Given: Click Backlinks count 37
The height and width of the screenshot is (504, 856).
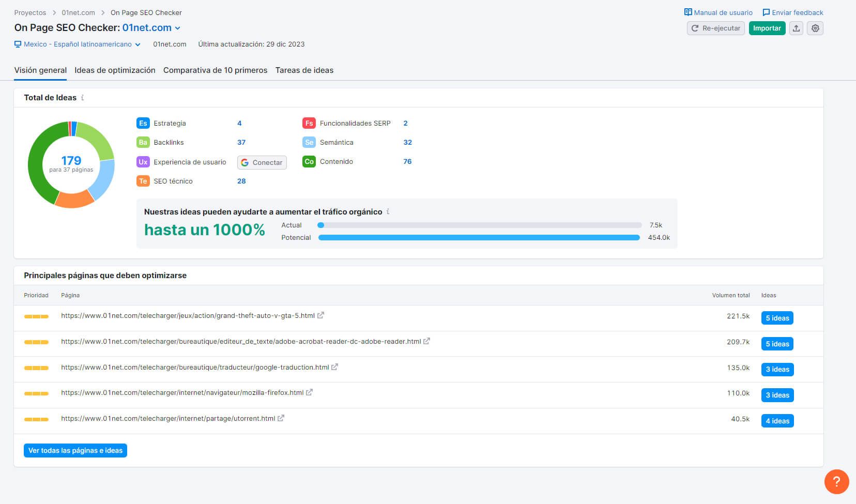Looking at the screenshot, I should (241, 142).
